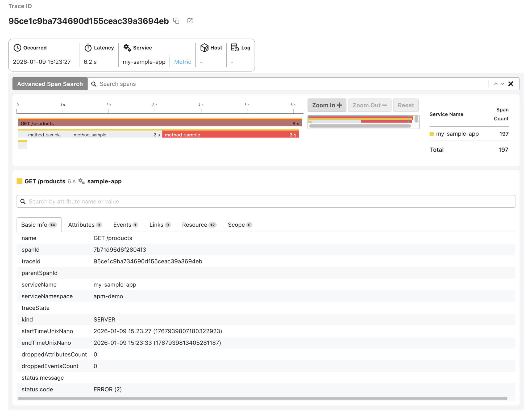532x414 pixels.
Task: Click the Host cube icon
Action: 204,48
